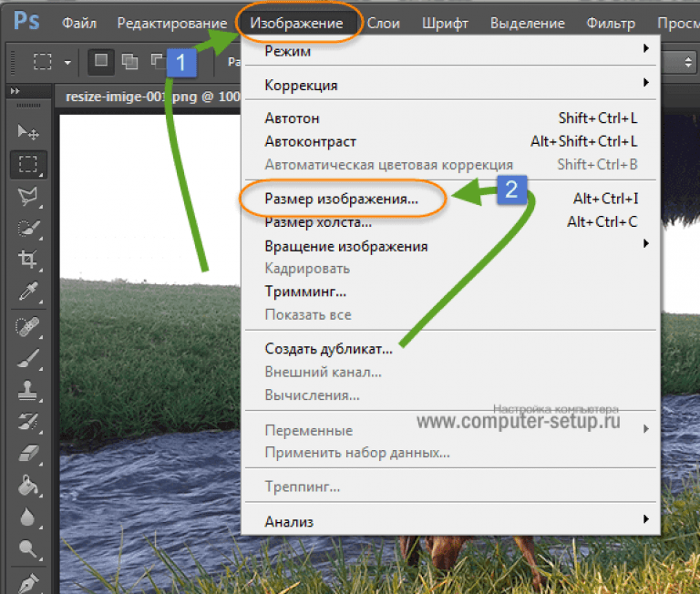Select the Crop tool
Viewport: 700px width, 594px height.
tap(28, 260)
